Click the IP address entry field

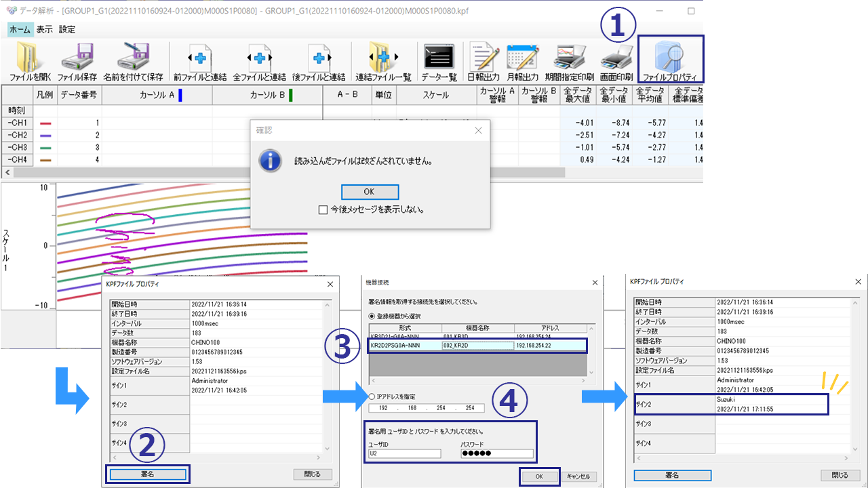click(427, 408)
